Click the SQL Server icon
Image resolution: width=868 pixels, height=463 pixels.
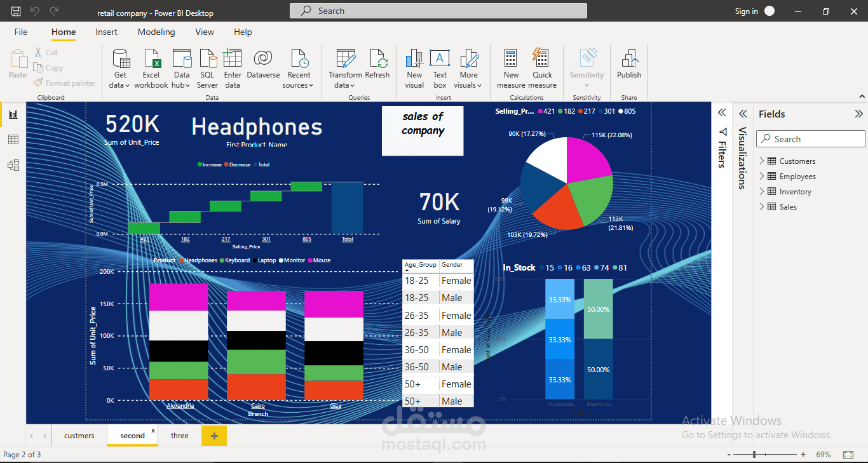(207, 59)
